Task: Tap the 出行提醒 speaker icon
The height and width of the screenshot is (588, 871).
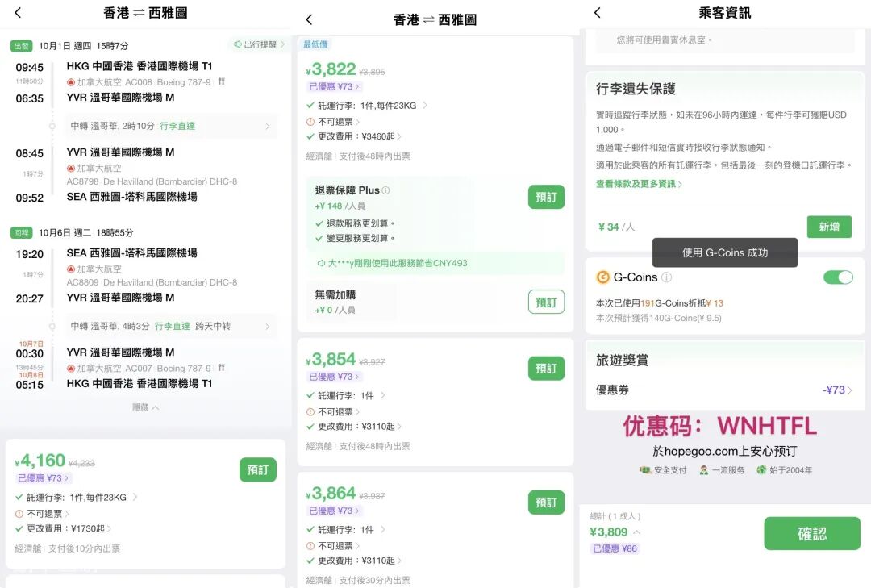Action: [x=238, y=44]
